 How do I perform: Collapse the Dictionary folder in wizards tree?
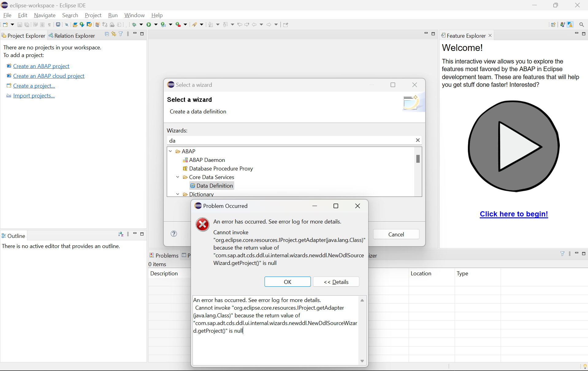(x=178, y=194)
